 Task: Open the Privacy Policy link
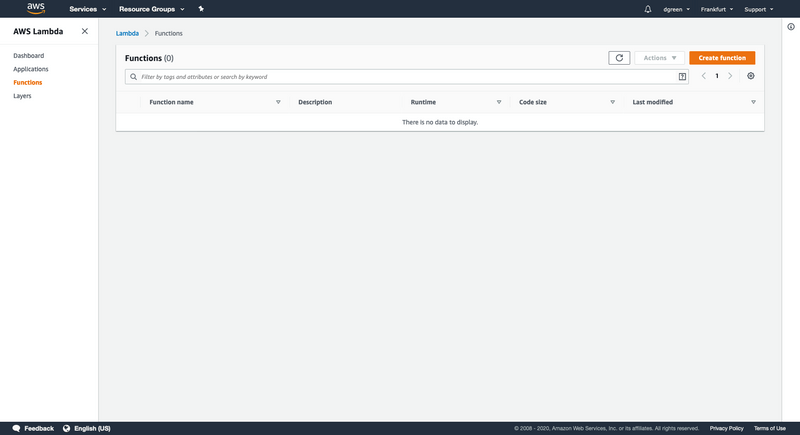pos(726,428)
